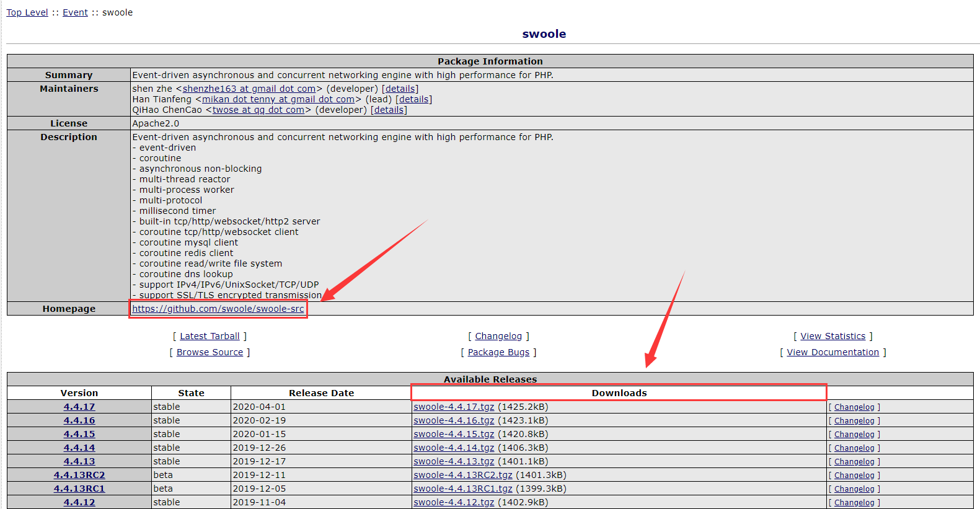Download swoole-4.4.15.tgz
The image size is (980, 509).
pos(454,434)
